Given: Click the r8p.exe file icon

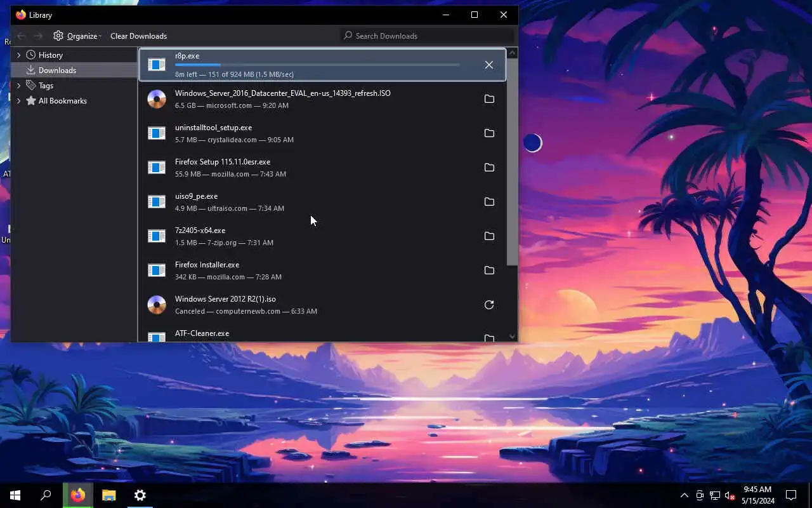Looking at the screenshot, I should 157,65.
